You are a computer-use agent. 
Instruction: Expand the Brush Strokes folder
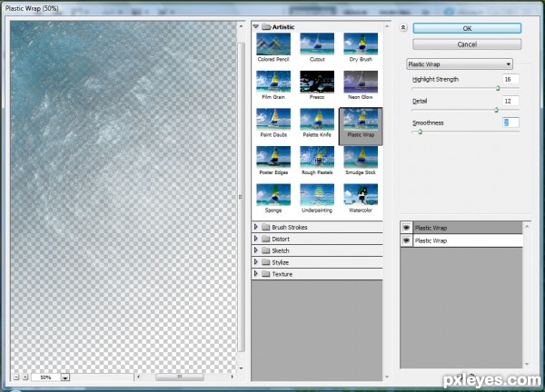pyautogui.click(x=256, y=227)
